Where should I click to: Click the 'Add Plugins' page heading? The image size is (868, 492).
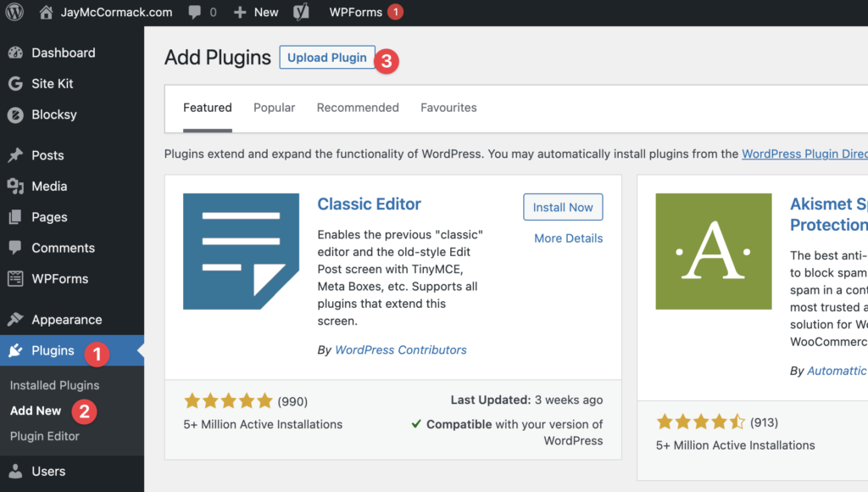pos(218,58)
